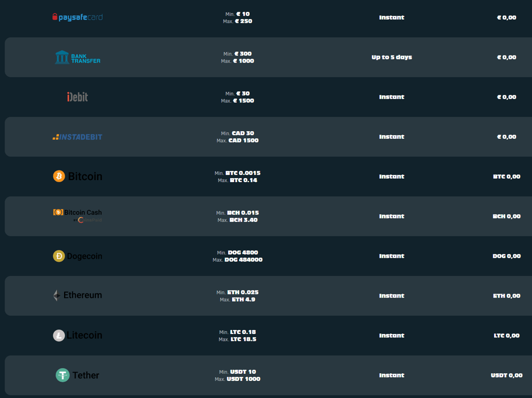Click the 'Up to 5 days' processing time

392,58
